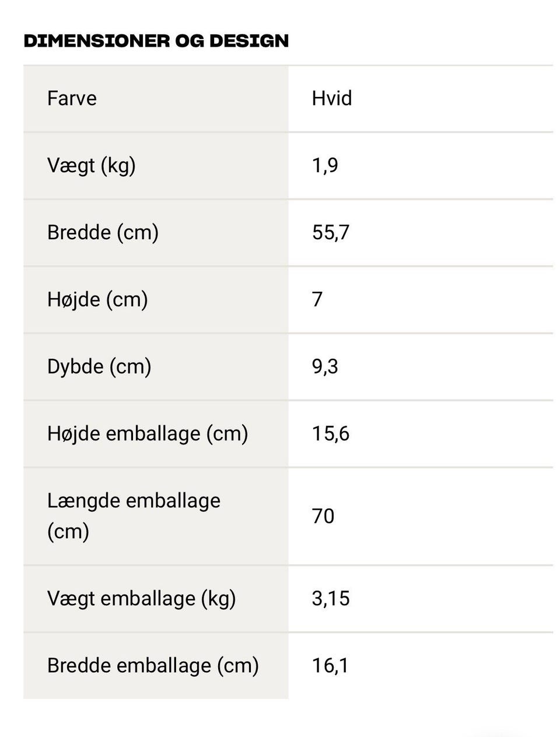Select the 'Bredde emballage (cm)' label

(153, 665)
